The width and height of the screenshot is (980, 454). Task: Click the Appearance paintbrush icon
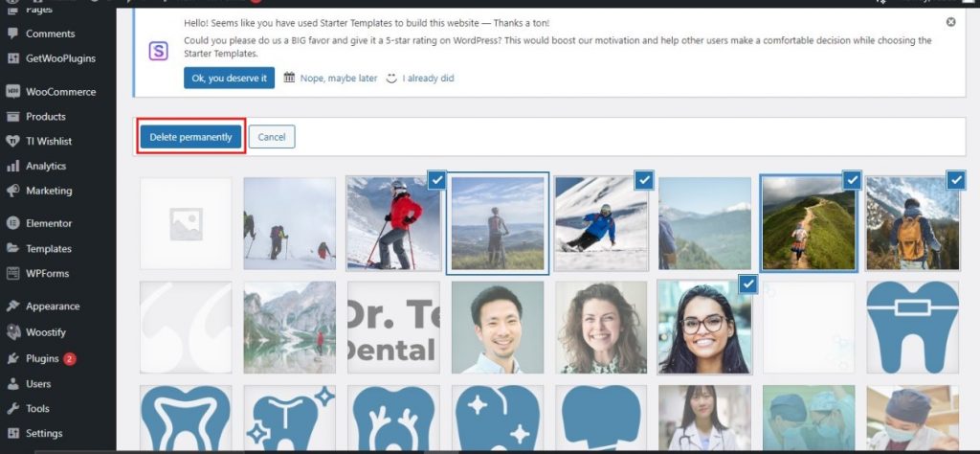[12, 306]
